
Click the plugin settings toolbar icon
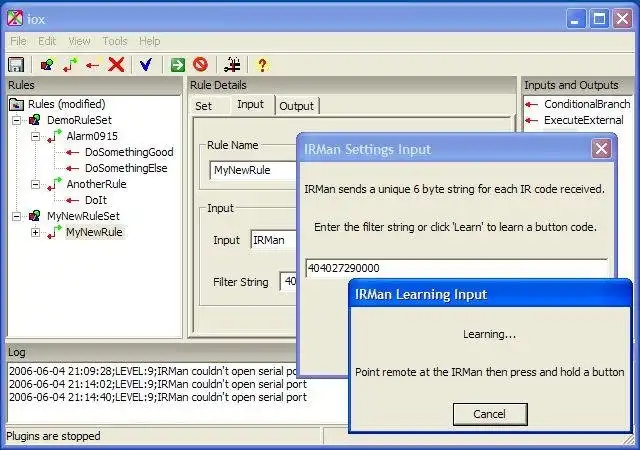pyautogui.click(x=232, y=65)
